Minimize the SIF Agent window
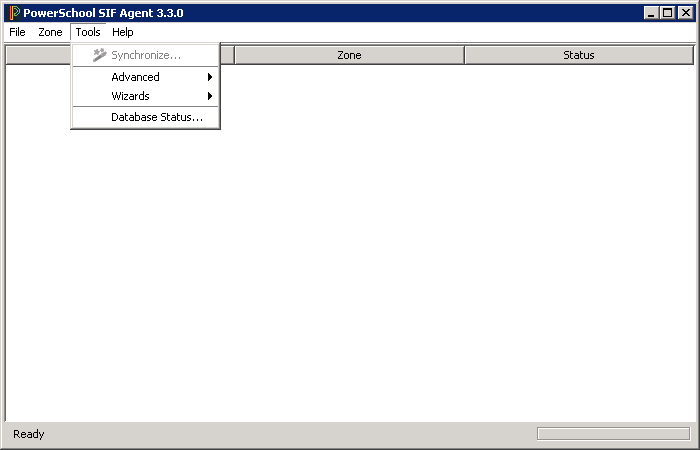 point(652,13)
